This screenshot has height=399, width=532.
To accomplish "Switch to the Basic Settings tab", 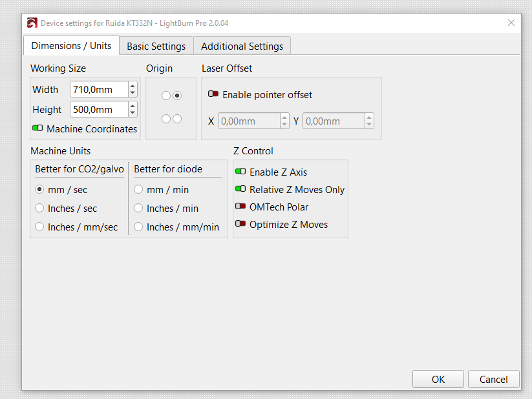I will tap(156, 46).
